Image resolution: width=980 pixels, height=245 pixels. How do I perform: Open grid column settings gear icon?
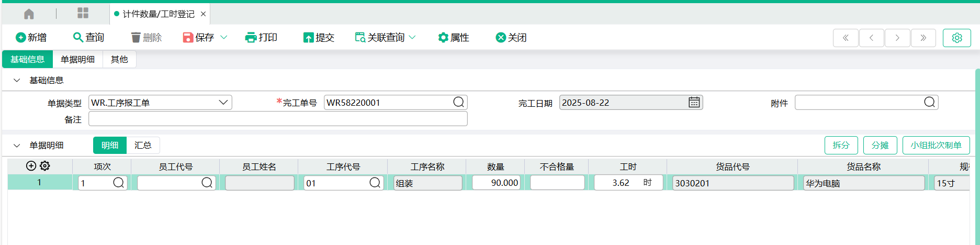(45, 166)
